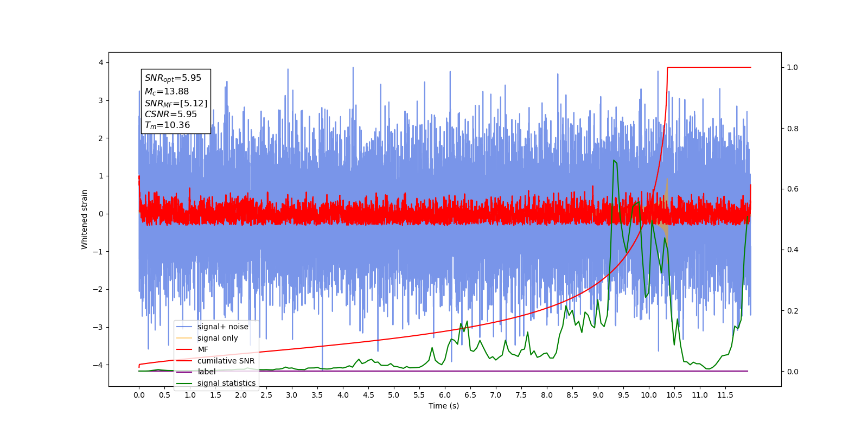Viewport: 868px width, 434px height.
Task: Click the 8.5 tick label on the time axis
Action: 572,395
